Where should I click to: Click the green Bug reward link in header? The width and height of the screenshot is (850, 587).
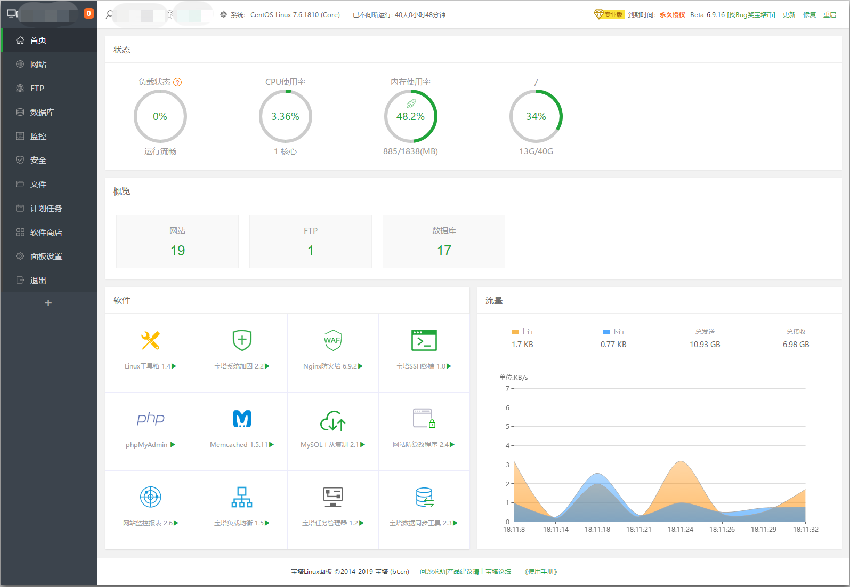click(x=751, y=15)
